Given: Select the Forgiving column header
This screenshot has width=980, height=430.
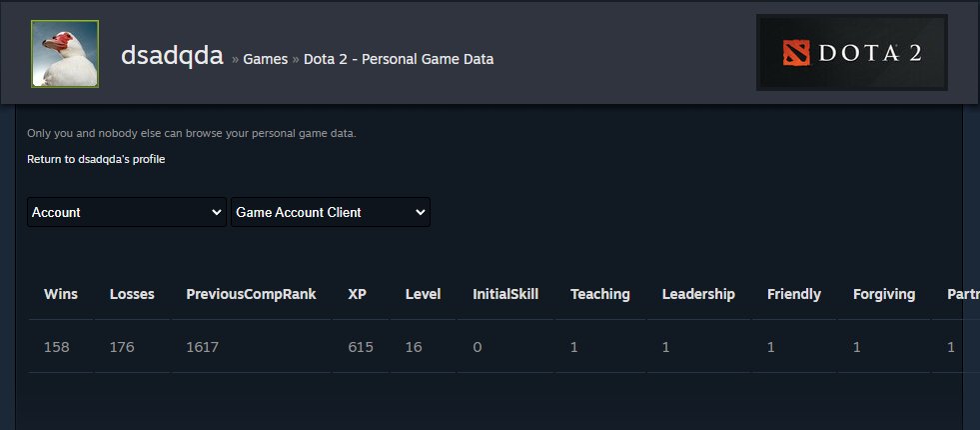Looking at the screenshot, I should pyautogui.click(x=884, y=294).
